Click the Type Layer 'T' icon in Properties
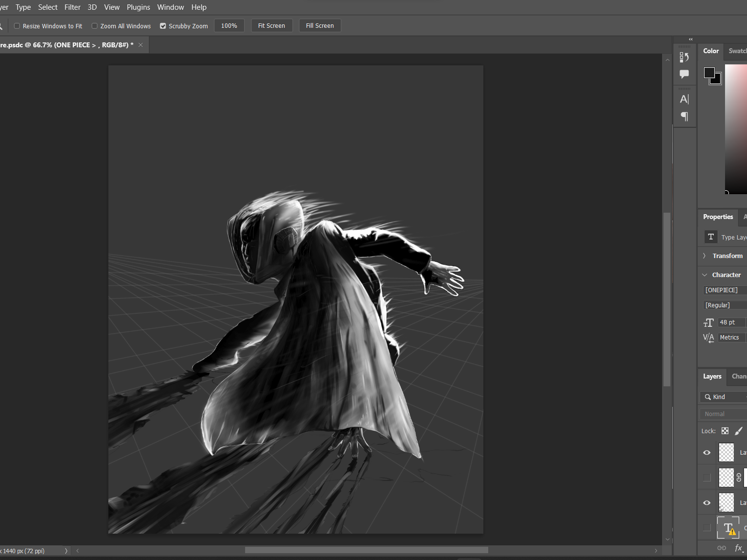The height and width of the screenshot is (560, 747). point(711,237)
